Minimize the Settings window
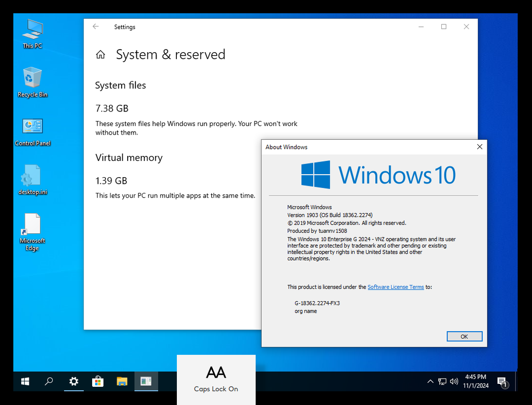Viewport: 532px width, 405px height. point(421,26)
